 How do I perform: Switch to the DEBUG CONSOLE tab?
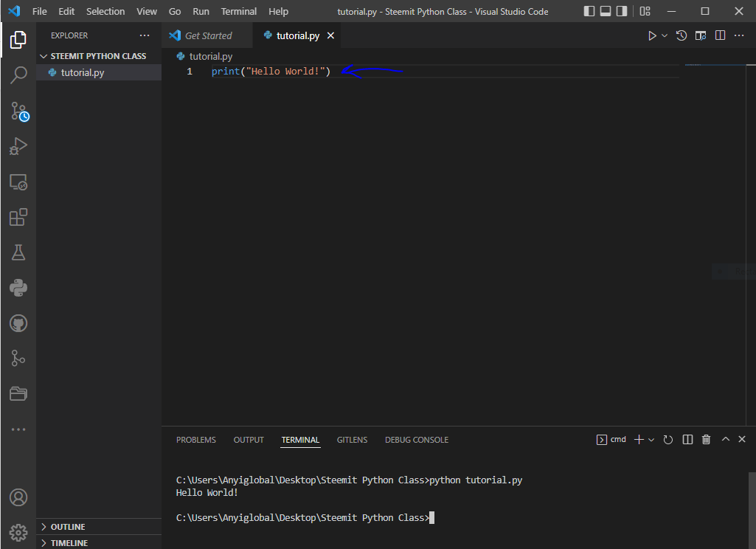click(x=416, y=440)
